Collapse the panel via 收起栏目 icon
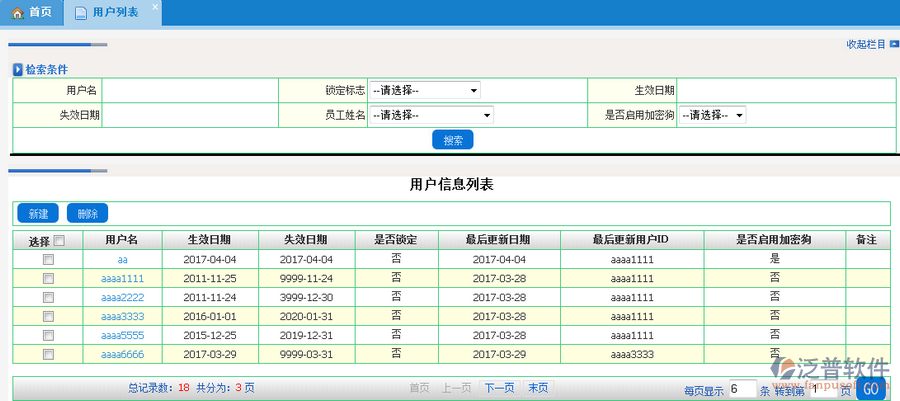This screenshot has width=900, height=401. pos(893,44)
